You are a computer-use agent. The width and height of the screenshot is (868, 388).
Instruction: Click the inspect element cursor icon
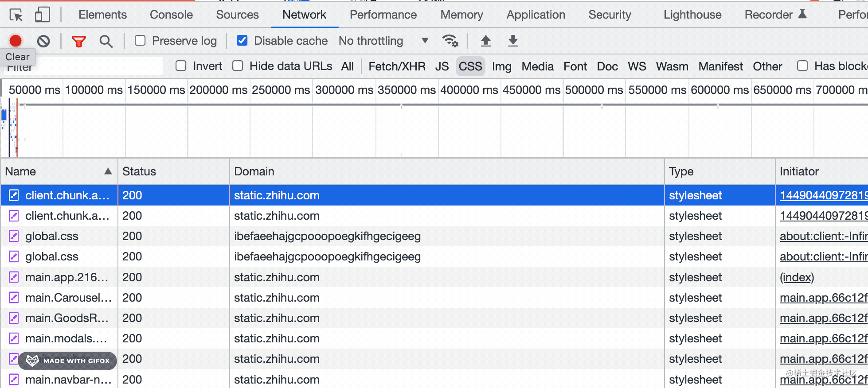click(x=16, y=15)
